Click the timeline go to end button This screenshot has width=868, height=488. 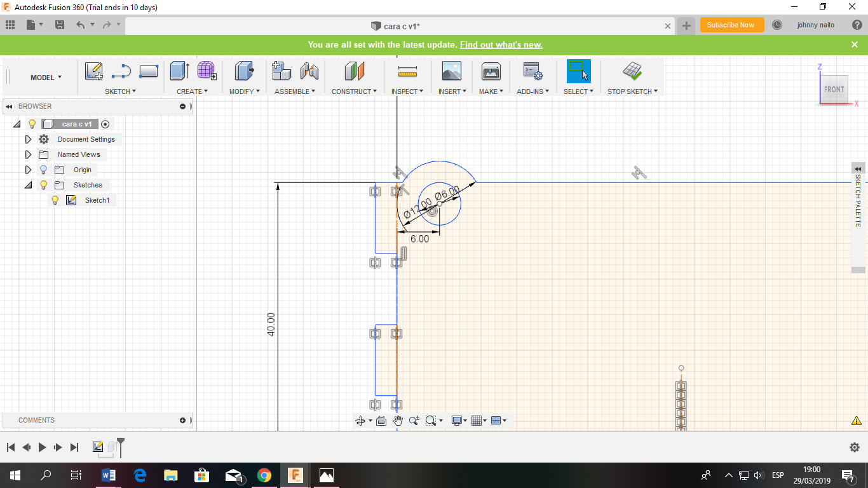pos(74,447)
